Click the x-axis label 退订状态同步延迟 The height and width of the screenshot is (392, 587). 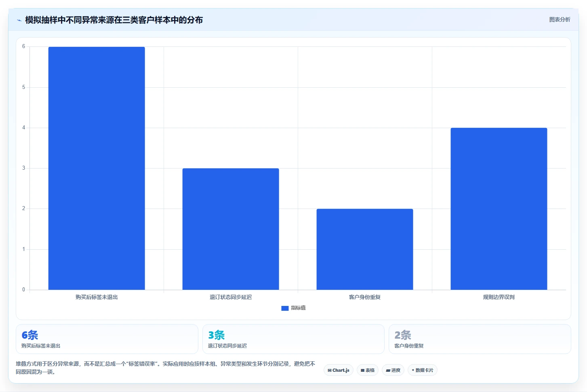[231, 297]
